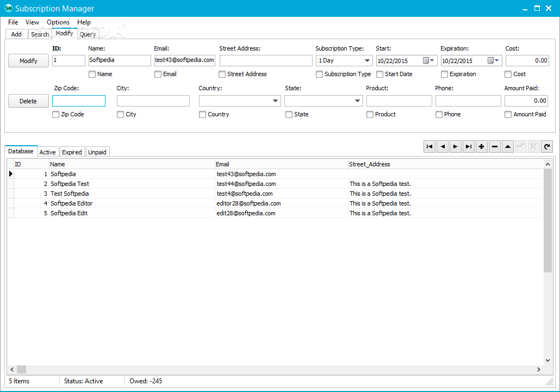This screenshot has width=560, height=392.
Task: Delete record with minus icon
Action: coord(495,146)
